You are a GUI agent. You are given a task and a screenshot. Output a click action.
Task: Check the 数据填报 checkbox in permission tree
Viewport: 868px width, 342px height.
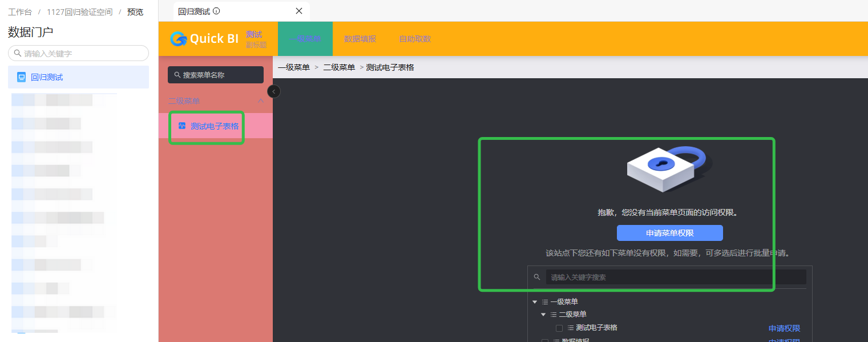click(x=545, y=341)
